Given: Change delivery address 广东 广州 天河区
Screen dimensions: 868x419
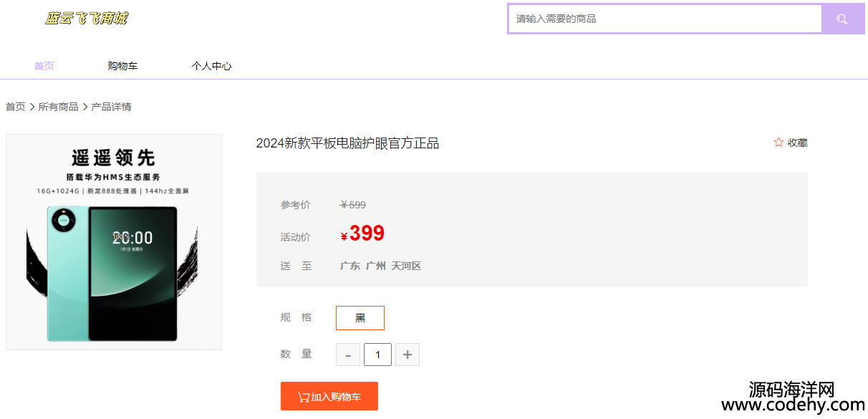Looking at the screenshot, I should tap(380, 266).
